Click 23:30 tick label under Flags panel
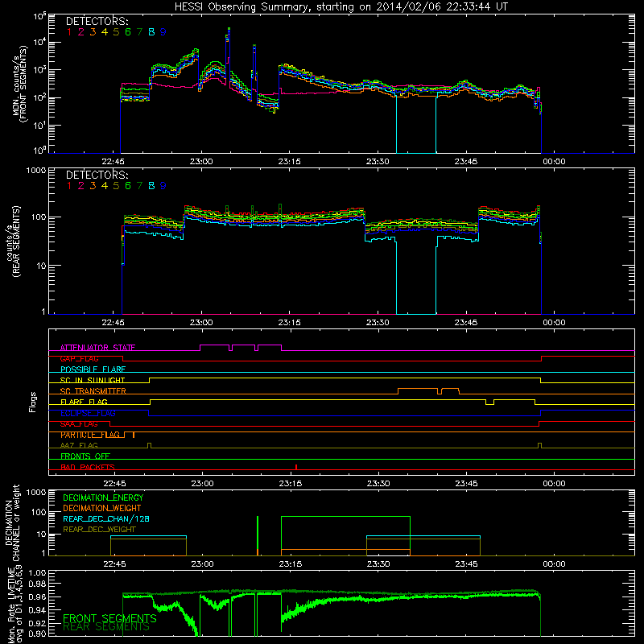 tap(378, 484)
